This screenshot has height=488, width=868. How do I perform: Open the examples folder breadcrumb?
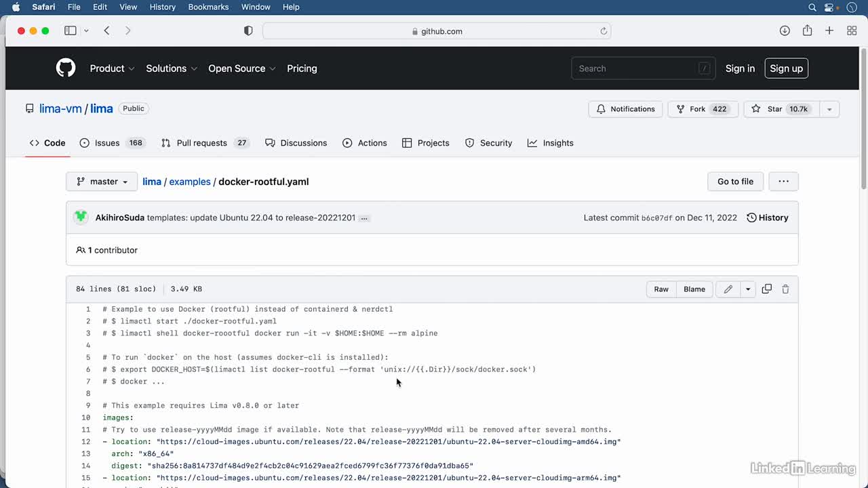(190, 182)
